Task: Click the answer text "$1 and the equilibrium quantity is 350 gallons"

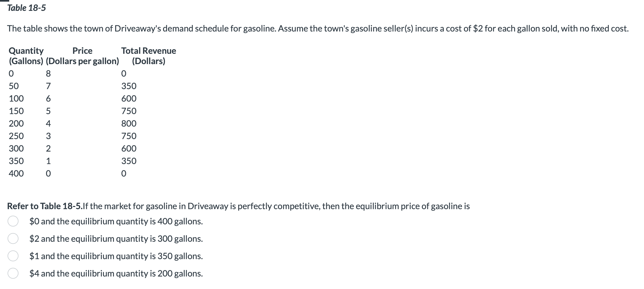Action: pos(116,256)
